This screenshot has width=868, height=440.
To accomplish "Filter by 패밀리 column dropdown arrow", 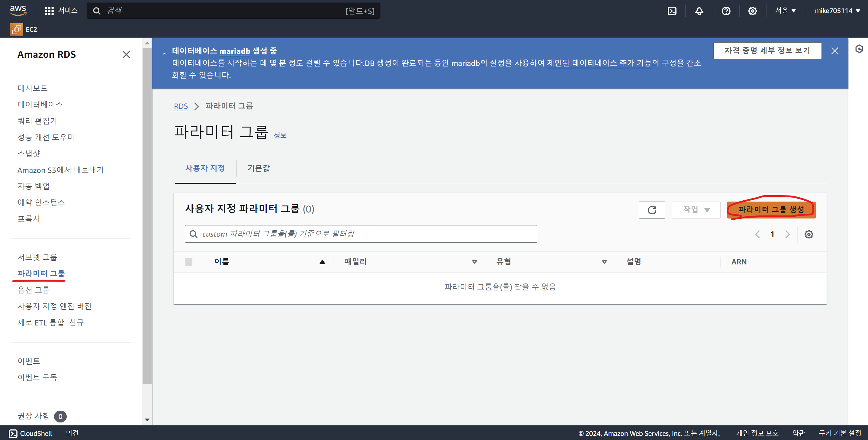I will 474,262.
